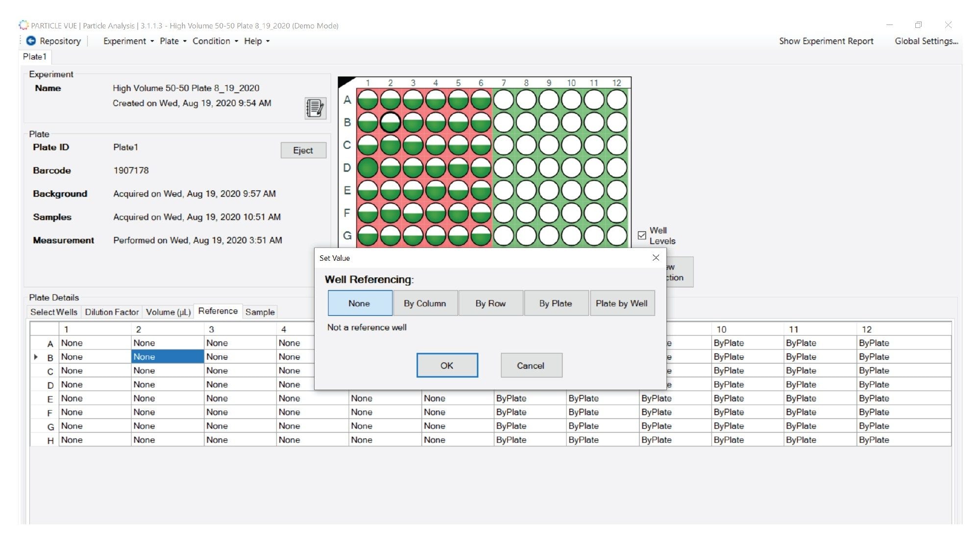980x543 pixels.
Task: Cancel the Set Value dialog
Action: point(531,365)
